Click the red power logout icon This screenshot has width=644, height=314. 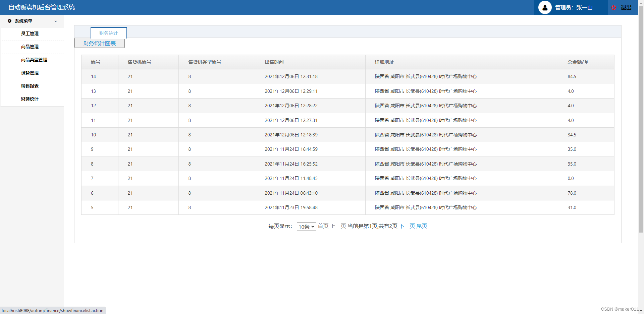pyautogui.click(x=614, y=7)
